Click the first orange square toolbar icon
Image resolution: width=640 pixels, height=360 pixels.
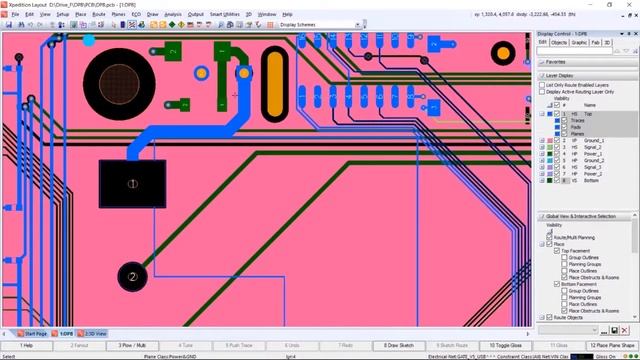pos(153,25)
